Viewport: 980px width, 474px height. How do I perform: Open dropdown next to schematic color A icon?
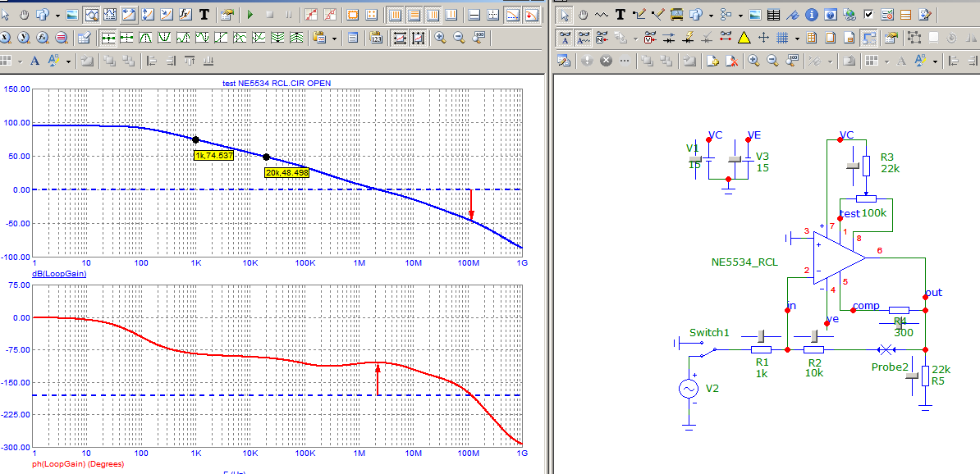tap(935, 62)
